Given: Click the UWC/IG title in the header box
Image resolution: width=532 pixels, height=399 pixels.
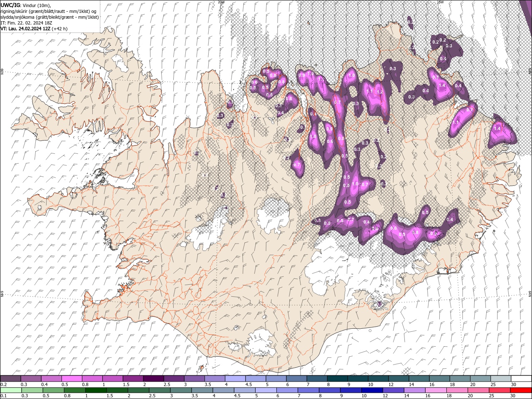Looking at the screenshot, I should 10,5.
